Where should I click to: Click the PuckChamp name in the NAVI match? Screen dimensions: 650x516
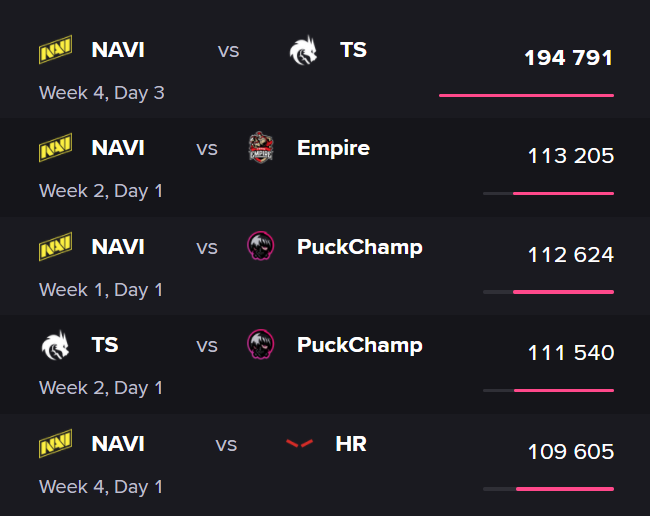(x=360, y=247)
